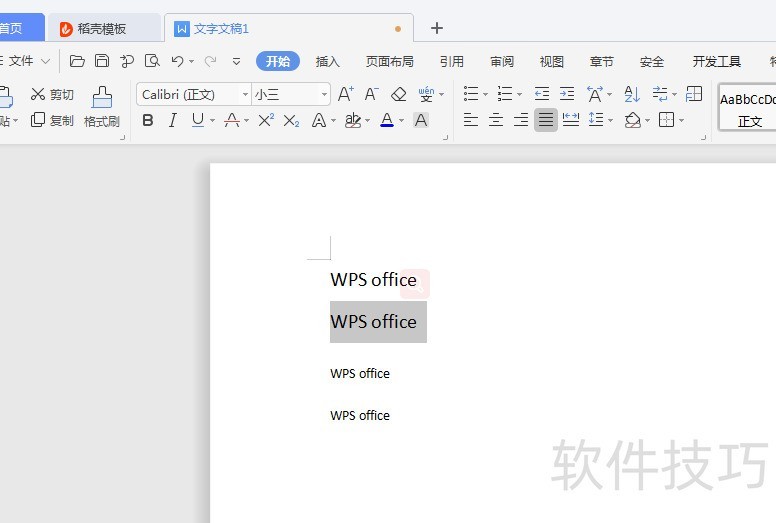Viewport: 776px width, 523px height.
Task: Click the phonetic guide (wén) icon
Action: (x=426, y=94)
